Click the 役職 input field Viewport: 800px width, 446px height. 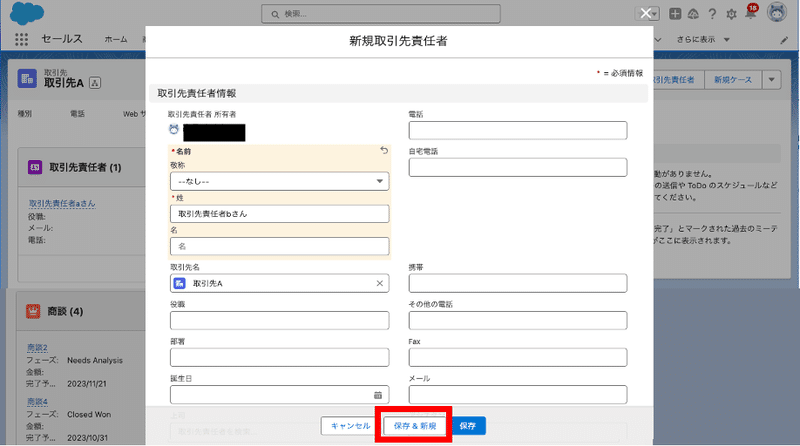[280, 320]
